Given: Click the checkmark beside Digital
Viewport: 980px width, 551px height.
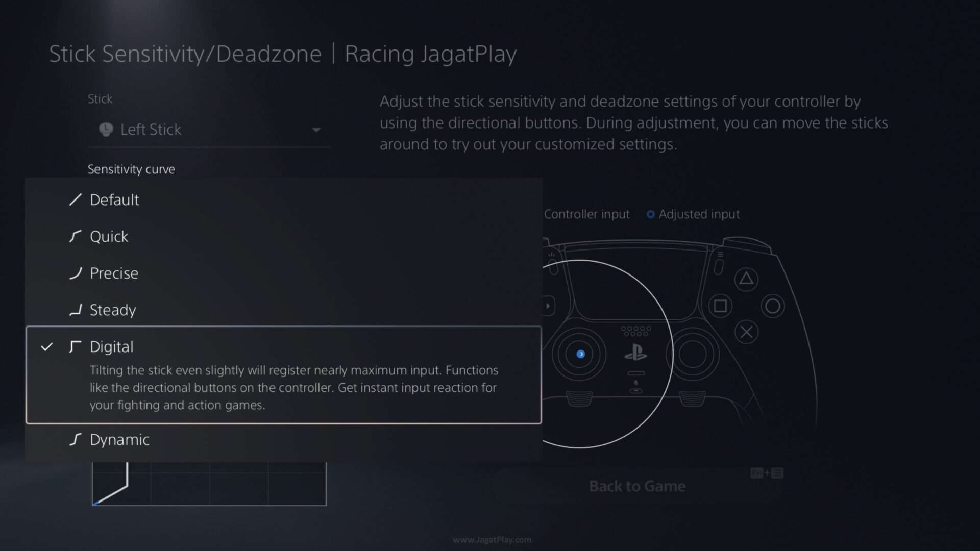Looking at the screenshot, I should [x=47, y=347].
